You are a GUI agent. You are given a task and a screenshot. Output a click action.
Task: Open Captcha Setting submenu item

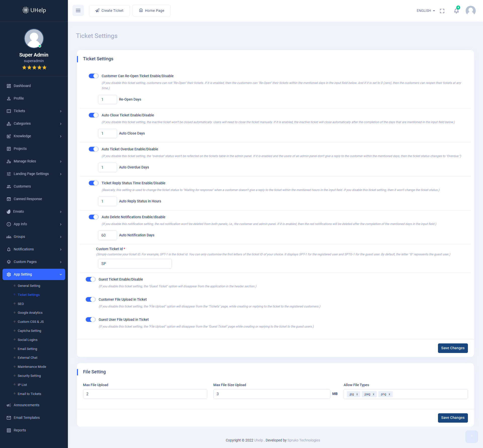click(x=29, y=331)
